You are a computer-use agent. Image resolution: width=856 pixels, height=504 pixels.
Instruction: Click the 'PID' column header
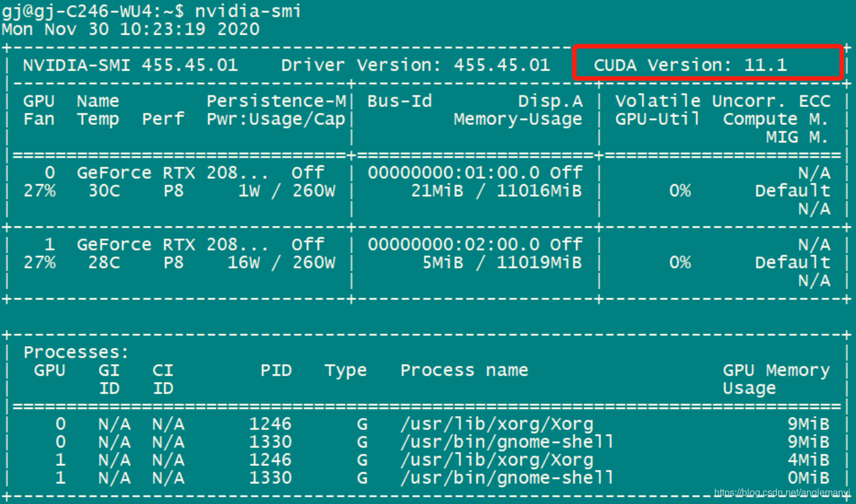276,369
